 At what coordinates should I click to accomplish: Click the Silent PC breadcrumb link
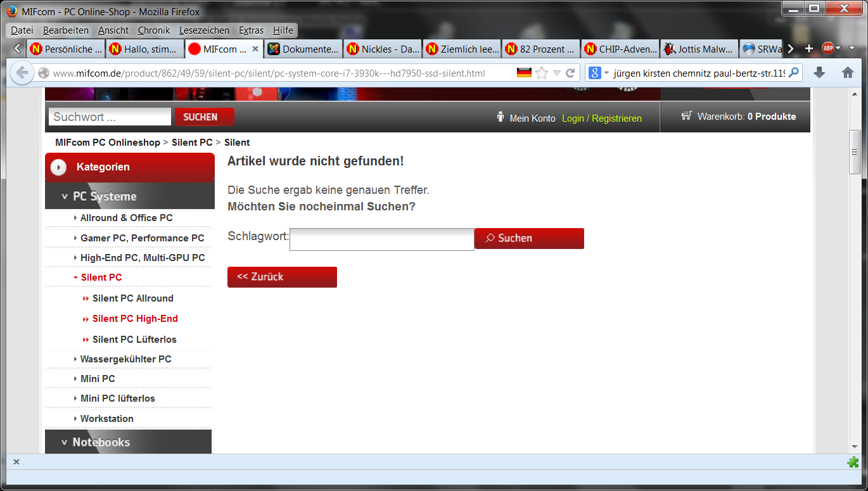[192, 143]
